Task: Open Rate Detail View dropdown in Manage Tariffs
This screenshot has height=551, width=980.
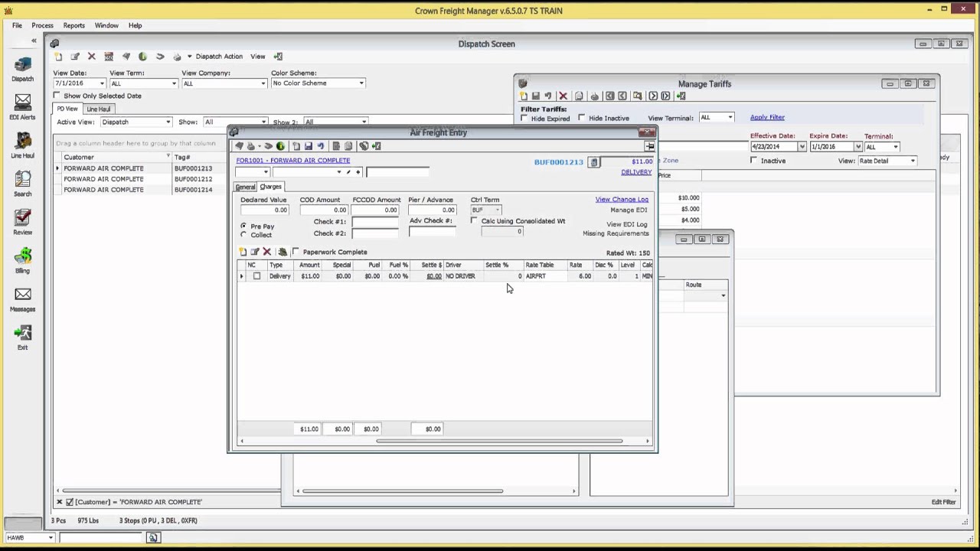Action: 913,161
